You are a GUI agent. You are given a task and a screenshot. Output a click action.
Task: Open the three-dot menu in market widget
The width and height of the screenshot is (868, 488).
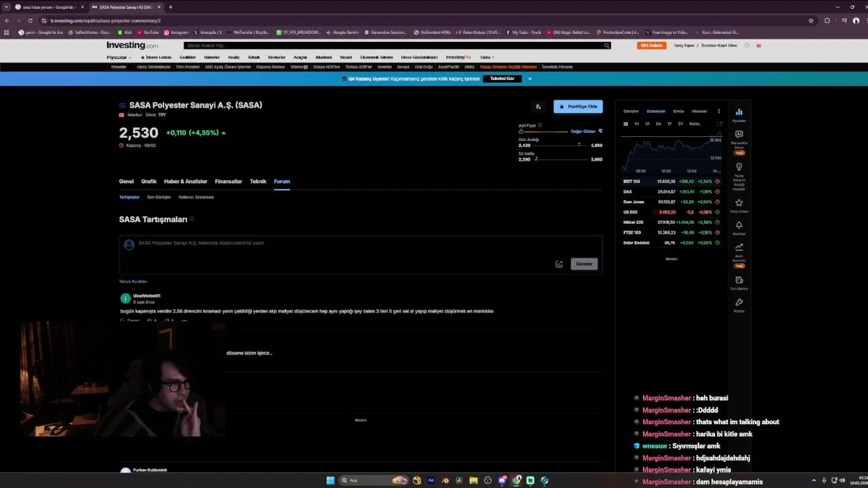coord(719,111)
